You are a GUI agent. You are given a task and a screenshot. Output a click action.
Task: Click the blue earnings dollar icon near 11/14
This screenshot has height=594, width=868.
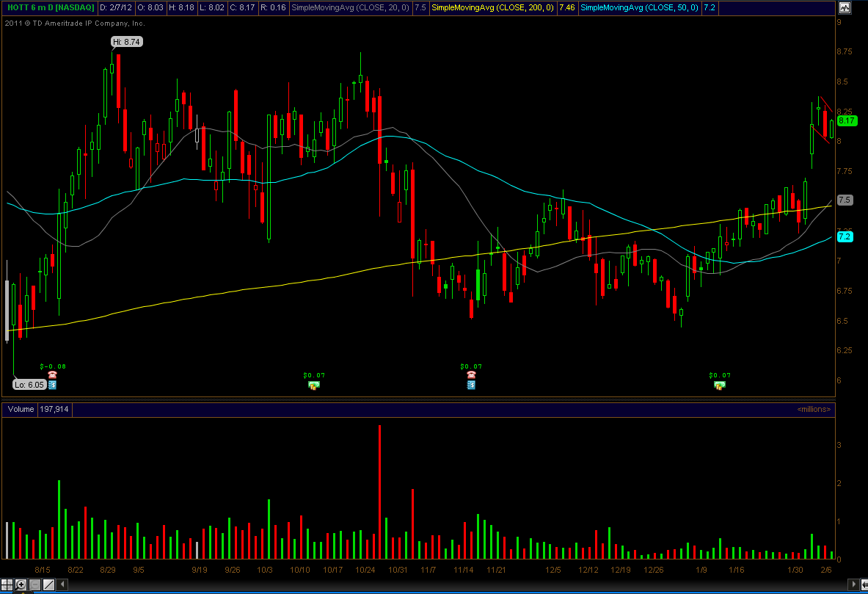click(471, 385)
